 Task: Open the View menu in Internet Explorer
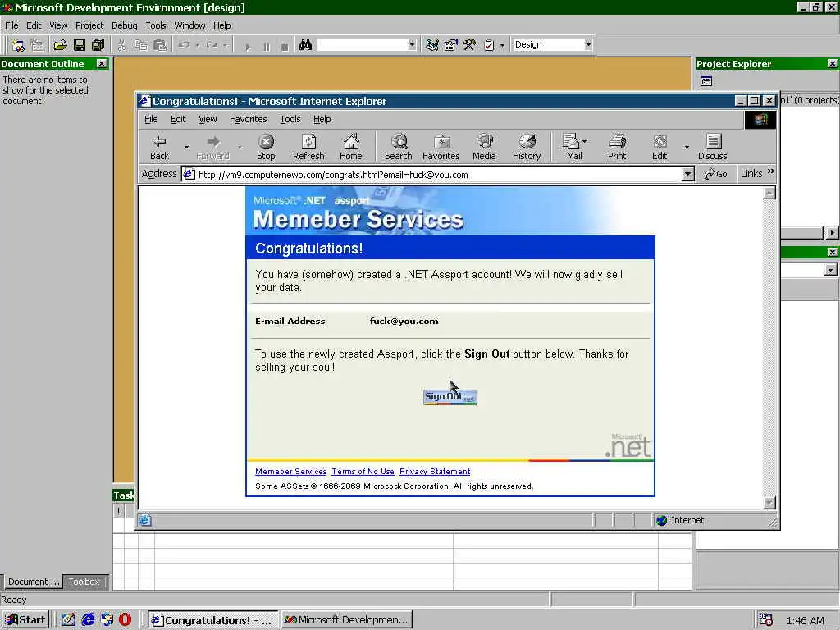pos(208,119)
